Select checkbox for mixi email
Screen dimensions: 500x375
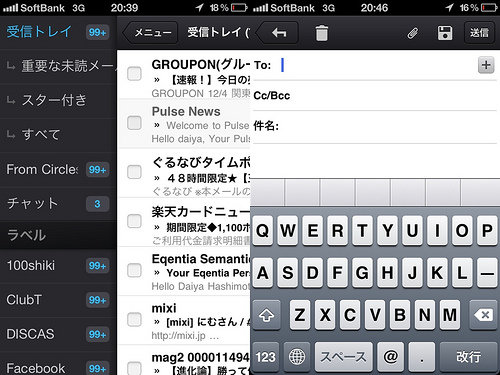134,319
